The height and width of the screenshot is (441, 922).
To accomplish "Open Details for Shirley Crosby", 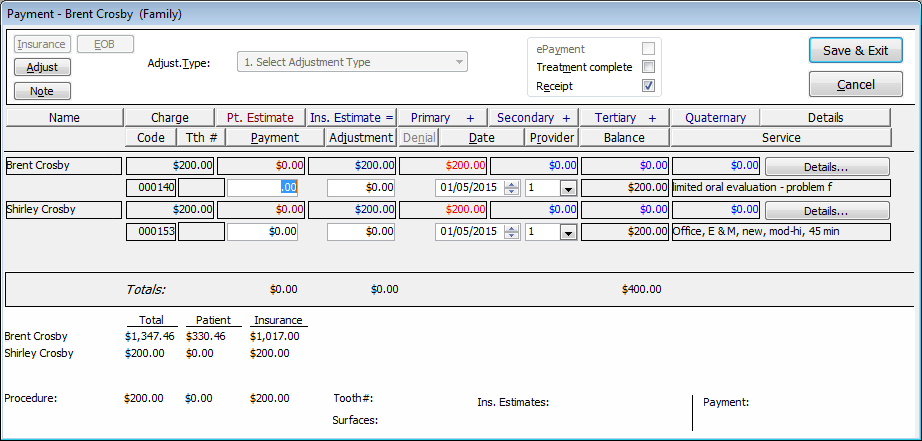I will (x=826, y=211).
